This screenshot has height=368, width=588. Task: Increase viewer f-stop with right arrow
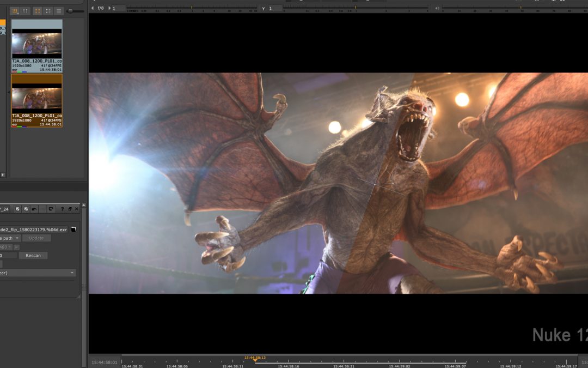click(109, 8)
